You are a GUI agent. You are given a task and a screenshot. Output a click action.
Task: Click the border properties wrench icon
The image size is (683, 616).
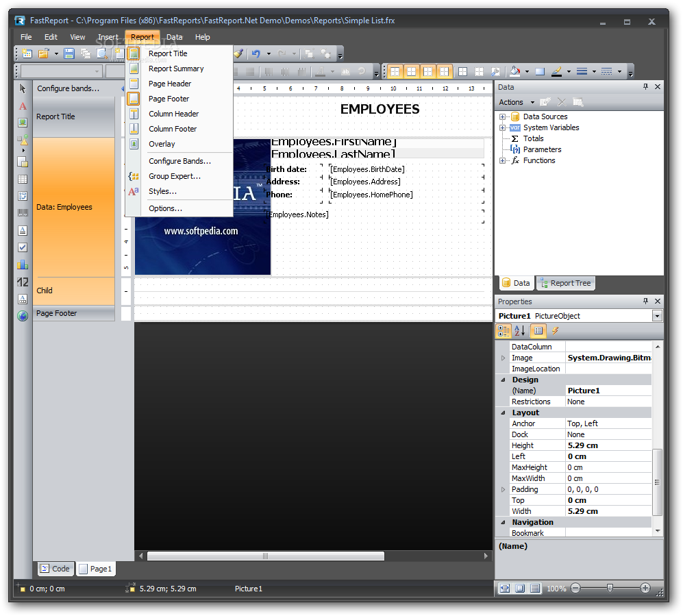tap(495, 71)
